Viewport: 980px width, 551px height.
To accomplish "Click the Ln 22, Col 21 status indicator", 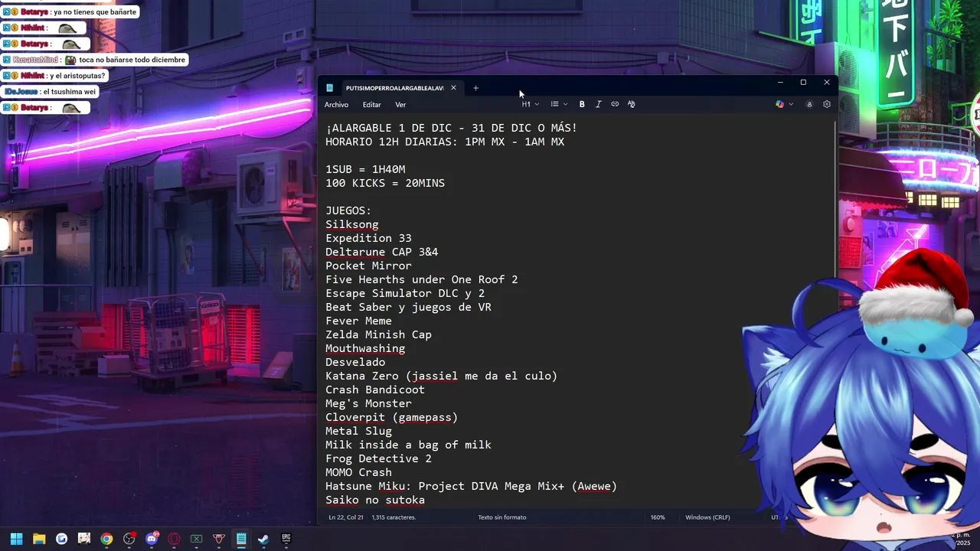I will 346,517.
